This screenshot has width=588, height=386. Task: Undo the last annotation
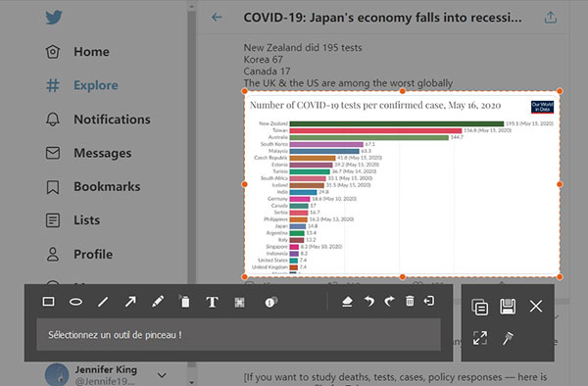click(x=369, y=302)
